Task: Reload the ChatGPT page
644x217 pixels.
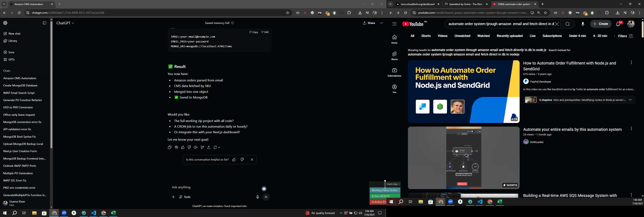Action: [x=19, y=13]
